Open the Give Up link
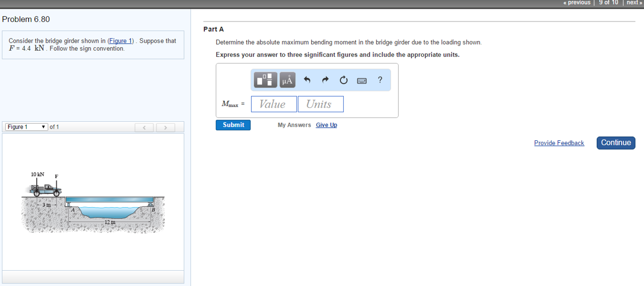This screenshot has height=286, width=644. click(326, 125)
